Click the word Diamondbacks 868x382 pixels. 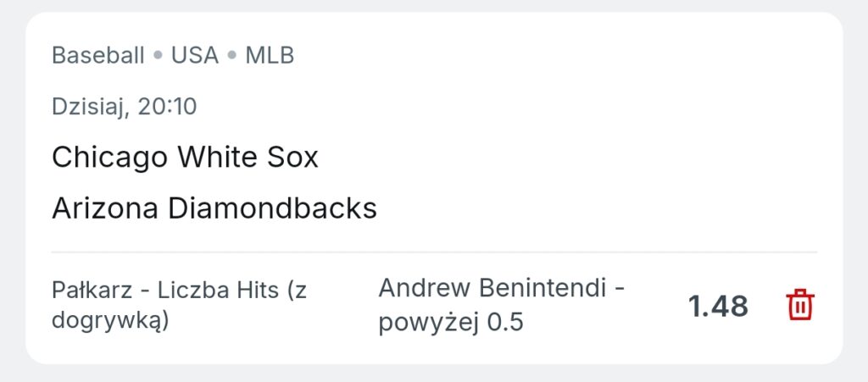(x=272, y=209)
